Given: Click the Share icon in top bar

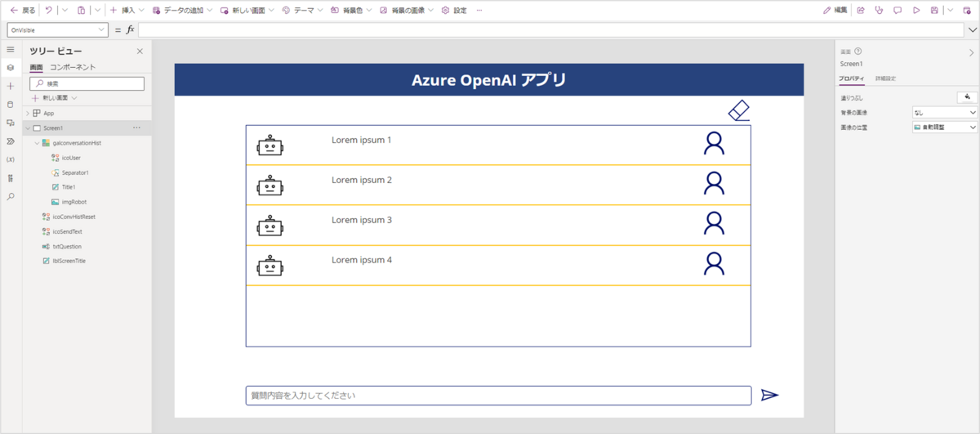Looking at the screenshot, I should (x=860, y=10).
